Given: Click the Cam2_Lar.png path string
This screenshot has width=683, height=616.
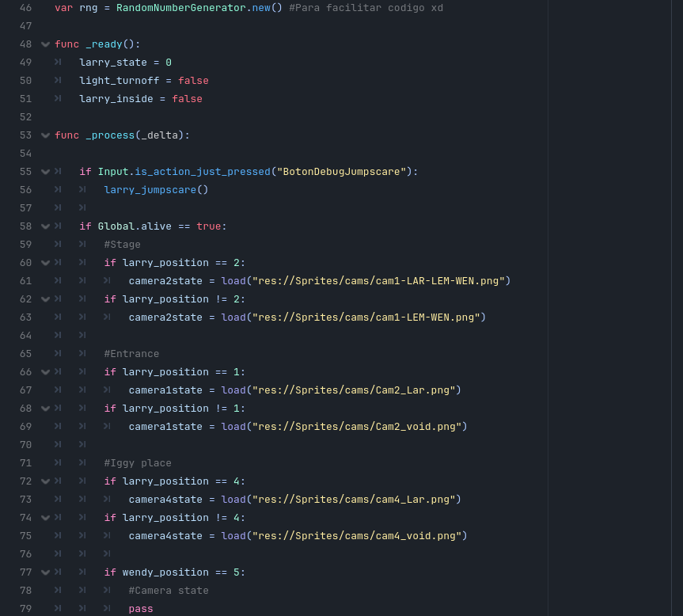Looking at the screenshot, I should pos(354,390).
